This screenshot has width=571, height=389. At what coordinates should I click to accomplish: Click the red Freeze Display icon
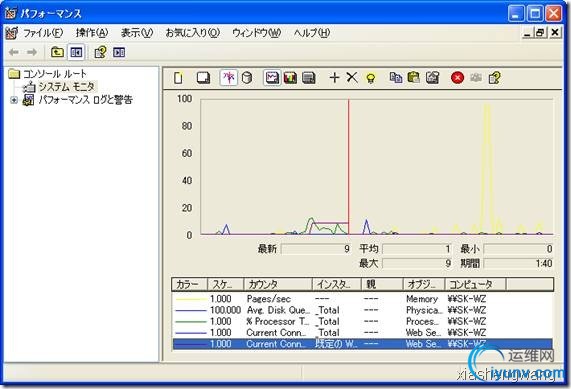457,78
